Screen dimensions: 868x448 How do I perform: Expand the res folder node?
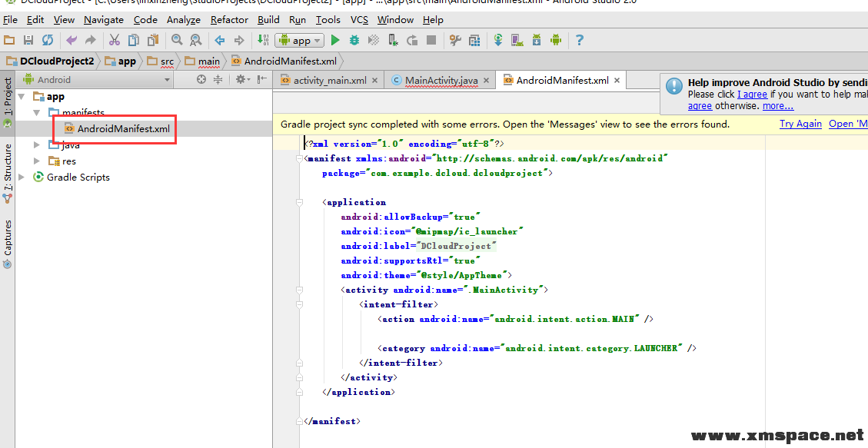click(37, 161)
